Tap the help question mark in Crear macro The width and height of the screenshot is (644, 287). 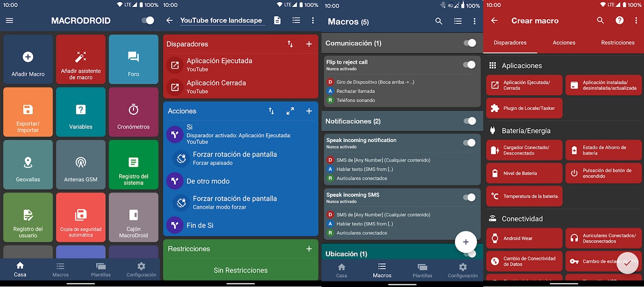pyautogui.click(x=619, y=20)
